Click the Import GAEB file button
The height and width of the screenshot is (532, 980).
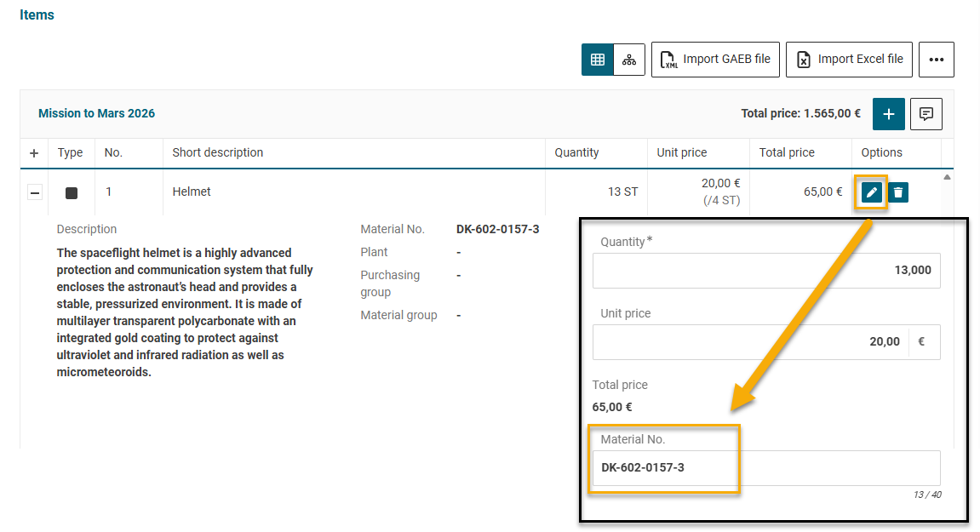tap(715, 60)
